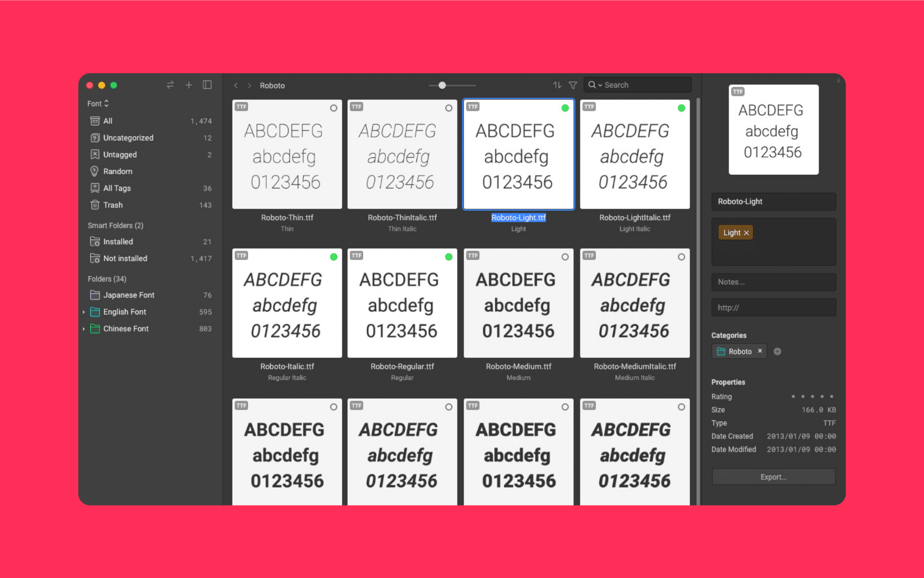This screenshot has width=924, height=578.
Task: Select the Roboto-Medium.ttf preview thumbnail
Action: (518, 303)
